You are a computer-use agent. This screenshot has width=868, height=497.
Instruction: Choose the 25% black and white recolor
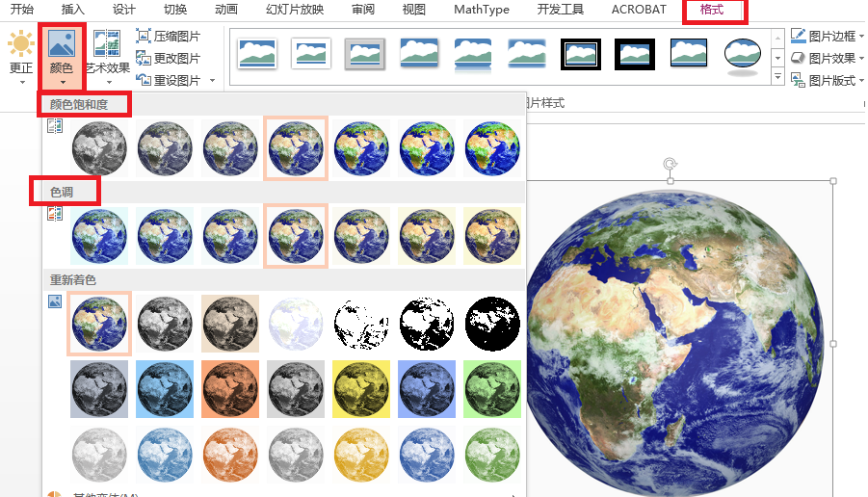coord(361,324)
